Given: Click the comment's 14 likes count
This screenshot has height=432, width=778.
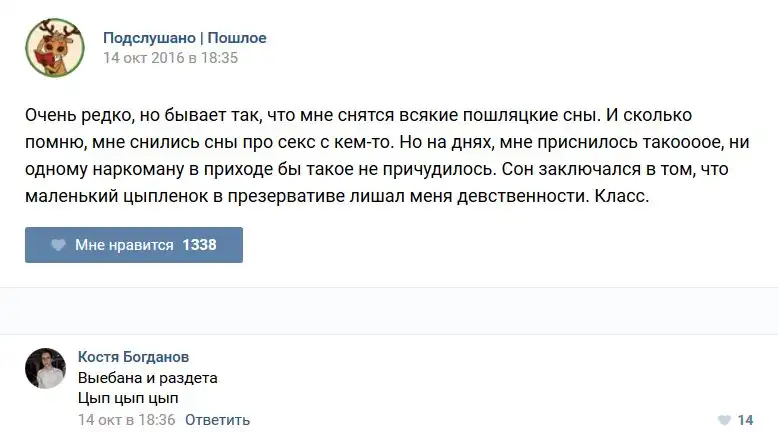Looking at the screenshot, I should click(x=745, y=420).
